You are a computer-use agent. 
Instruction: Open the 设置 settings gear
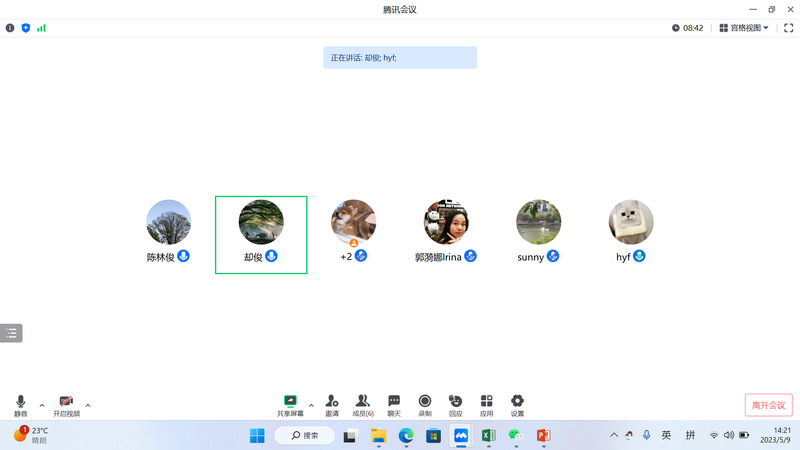(517, 402)
